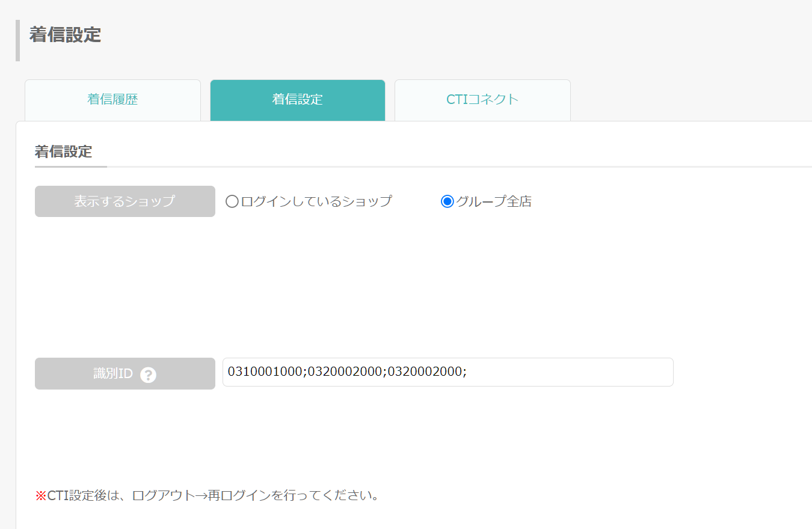812x529 pixels.
Task: Click the 着信設定 page title heading
Action: [x=65, y=35]
